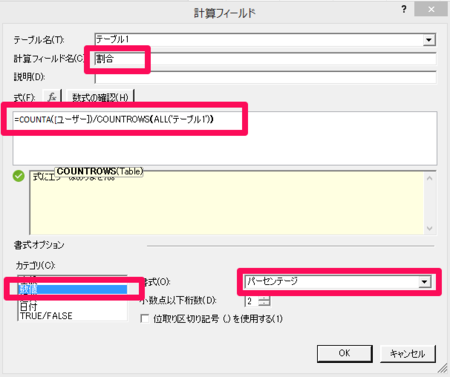Click the message box scroll down arrow
Screen dimensions: 450x377
(430, 228)
